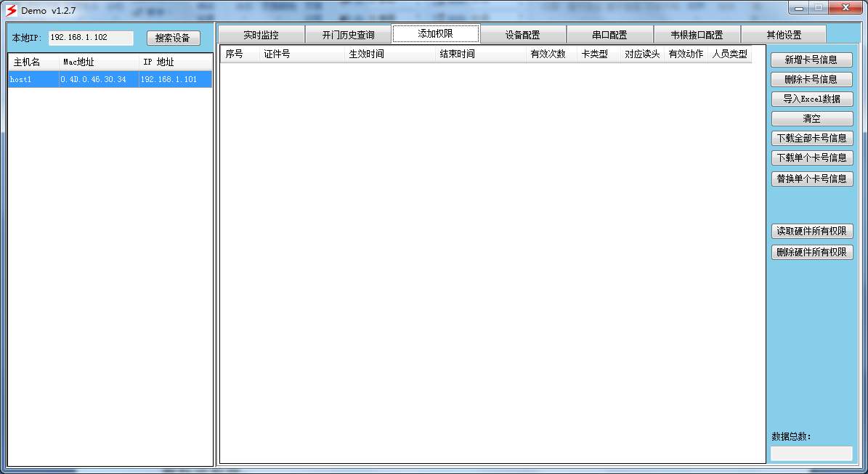Image resolution: width=868 pixels, height=474 pixels.
Task: Click the 本地IP address input field
Action: 91,38
